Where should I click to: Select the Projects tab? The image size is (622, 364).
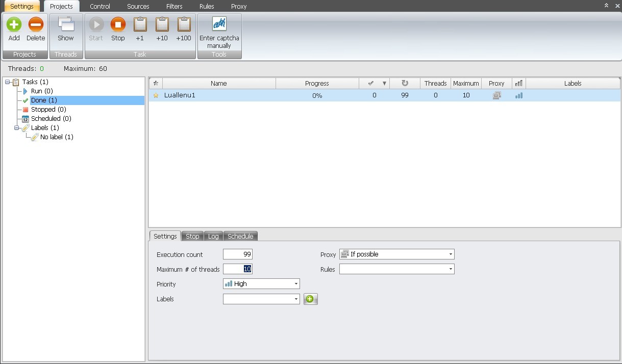(61, 6)
